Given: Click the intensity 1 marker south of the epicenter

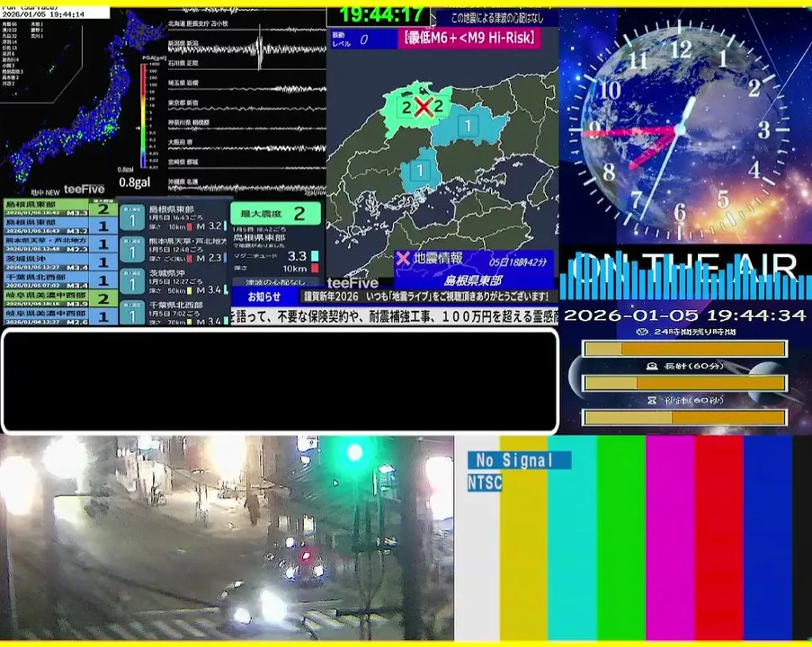Looking at the screenshot, I should pyautogui.click(x=420, y=171).
